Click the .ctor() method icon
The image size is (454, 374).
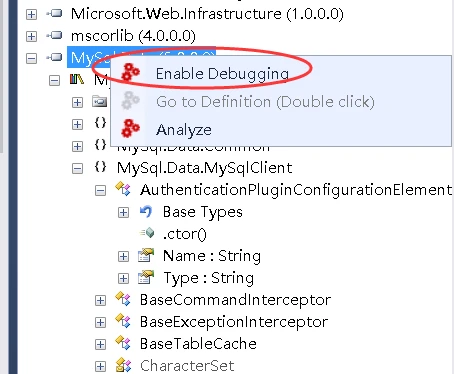click(147, 233)
